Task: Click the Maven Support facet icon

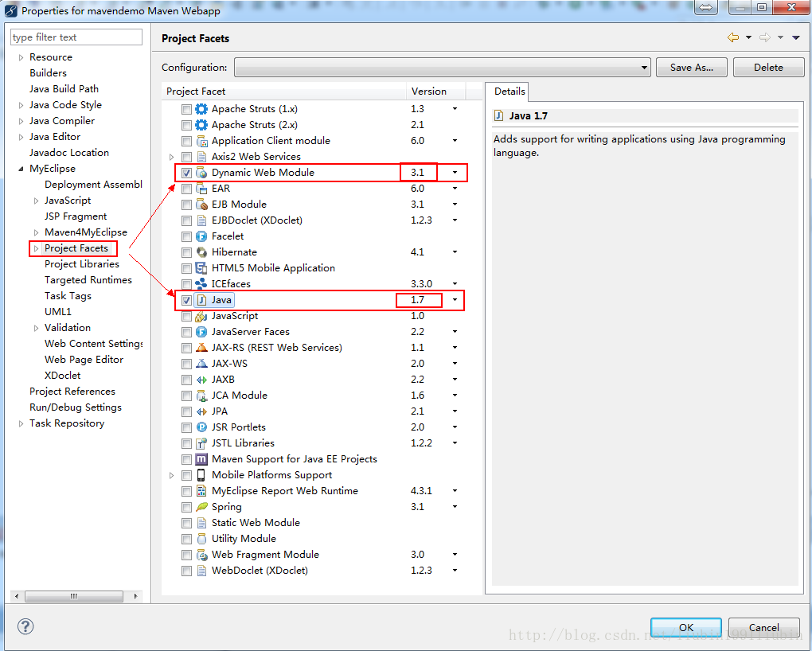Action: tap(201, 459)
